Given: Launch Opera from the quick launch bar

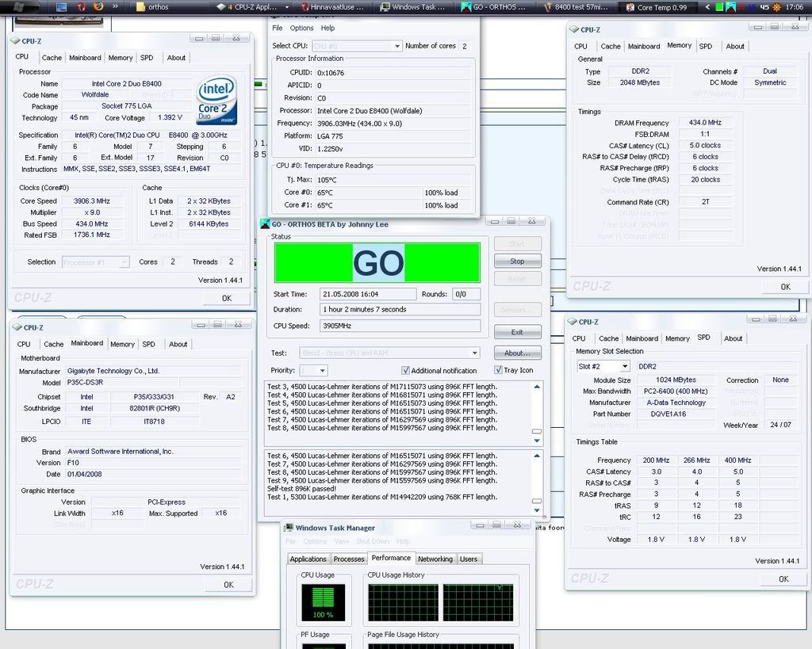Looking at the screenshot, I should click(81, 6).
